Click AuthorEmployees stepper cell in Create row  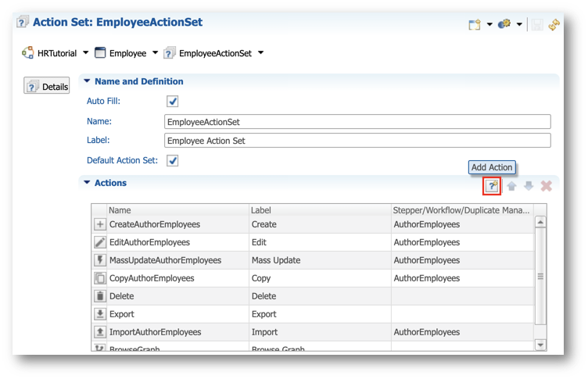(462, 224)
